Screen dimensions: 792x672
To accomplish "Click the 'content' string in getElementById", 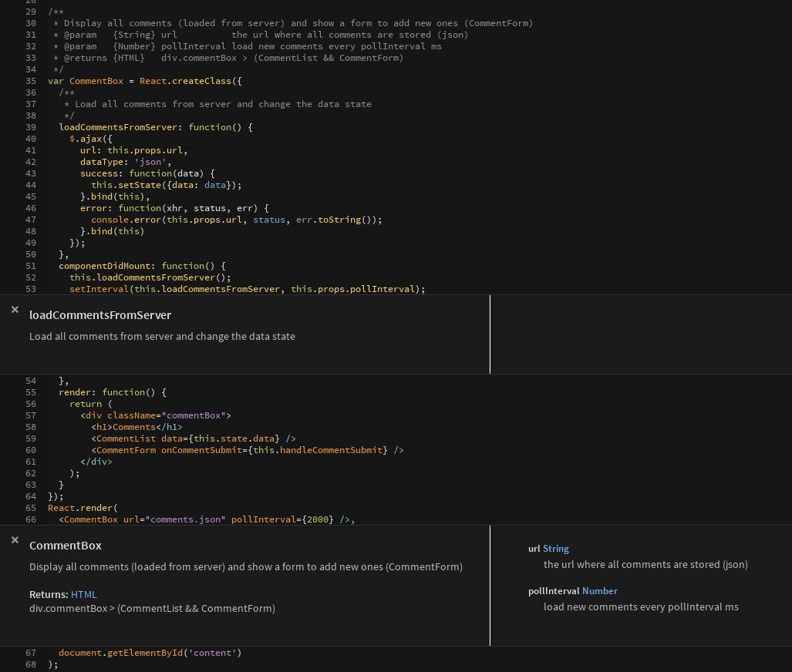I will click(x=212, y=653).
